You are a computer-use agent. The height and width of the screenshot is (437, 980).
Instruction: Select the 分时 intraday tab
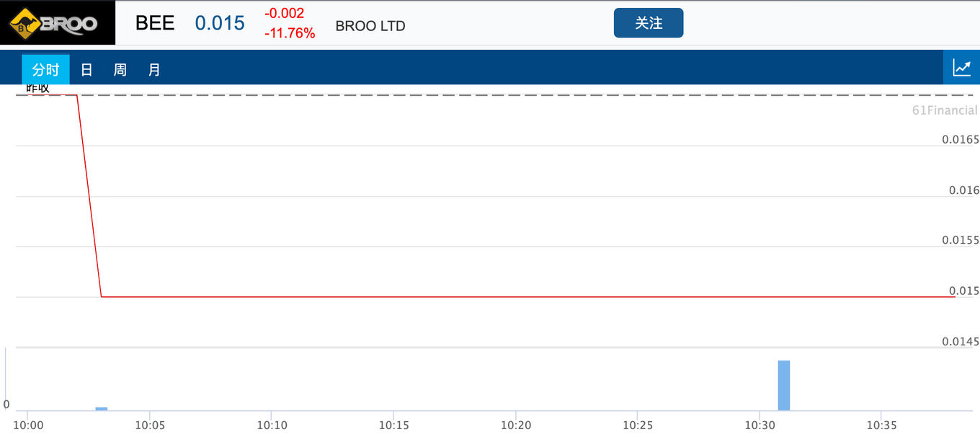[x=45, y=69]
